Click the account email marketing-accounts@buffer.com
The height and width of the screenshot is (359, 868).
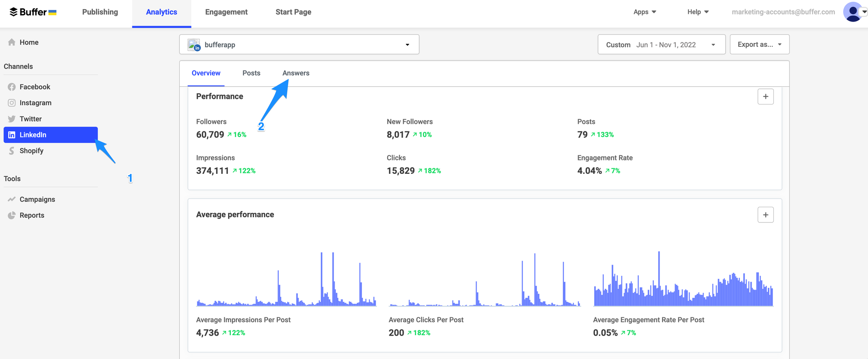783,12
